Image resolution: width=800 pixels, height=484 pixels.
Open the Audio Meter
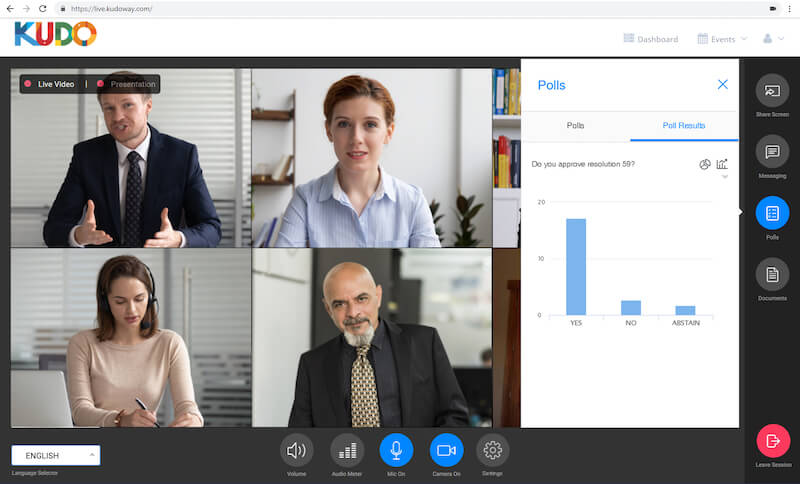(347, 450)
